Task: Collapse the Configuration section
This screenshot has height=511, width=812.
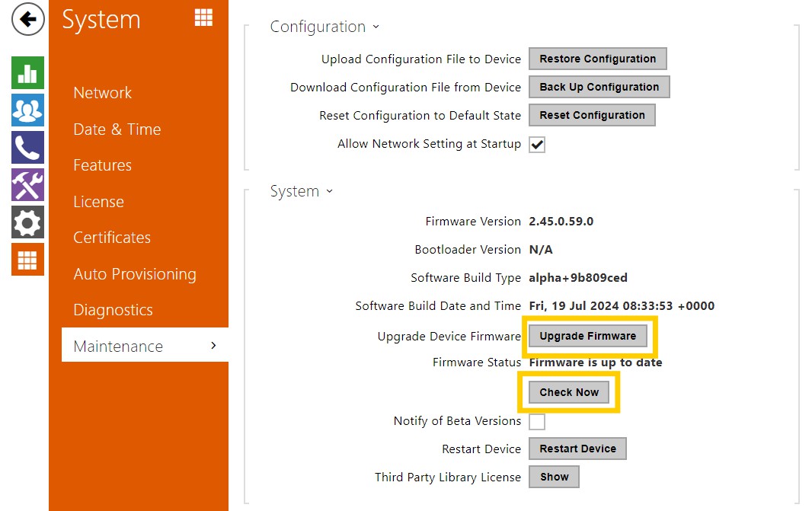Action: tap(324, 27)
